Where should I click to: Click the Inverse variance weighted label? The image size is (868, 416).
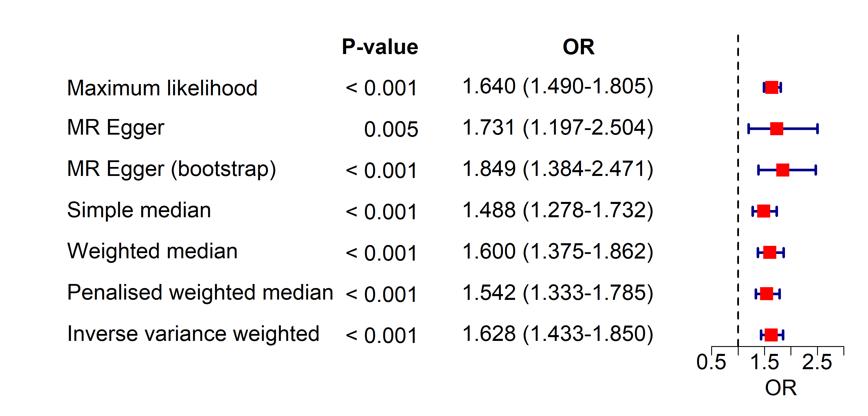pyautogui.click(x=193, y=334)
